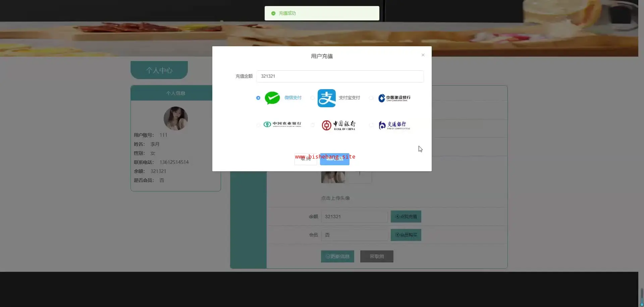This screenshot has height=307, width=644.
Task: Click the Agricultural Bank of China logo
Action: coord(282,124)
